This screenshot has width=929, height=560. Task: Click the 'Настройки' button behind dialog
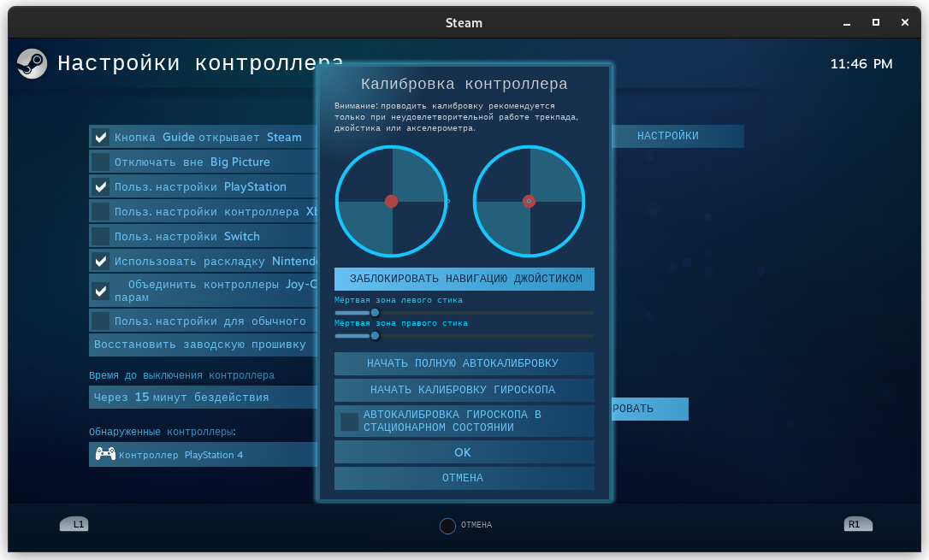(678, 136)
